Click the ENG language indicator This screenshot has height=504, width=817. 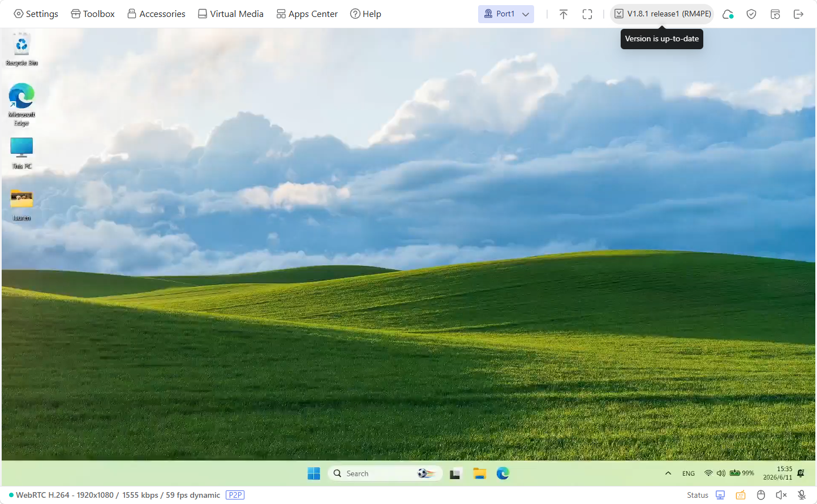[689, 473]
